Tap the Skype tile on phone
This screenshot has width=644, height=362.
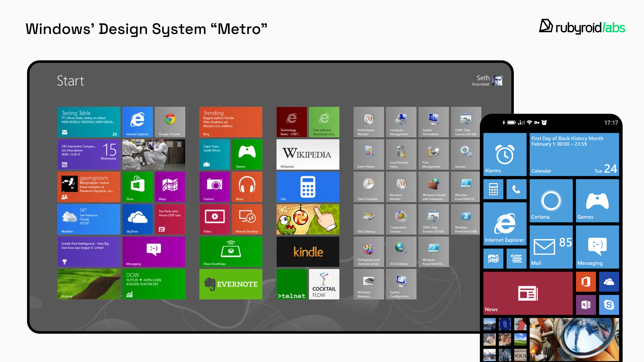click(x=609, y=304)
